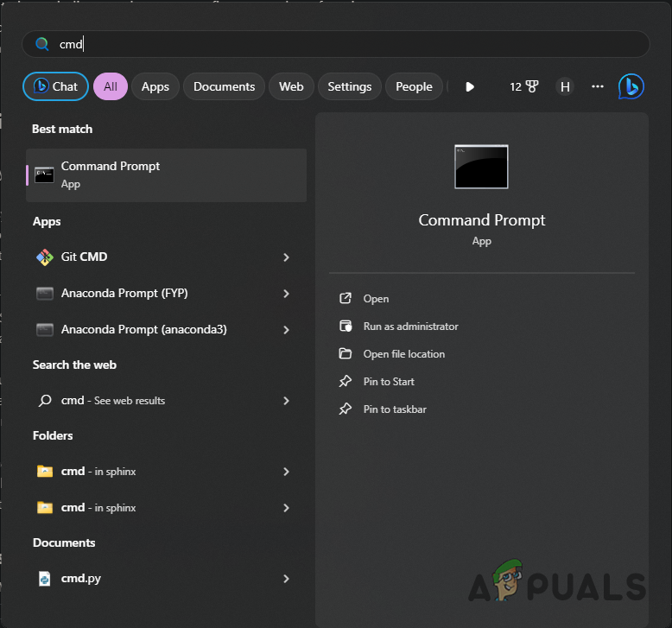
Task: Click the search magnifier icon in search box
Action: pos(42,44)
